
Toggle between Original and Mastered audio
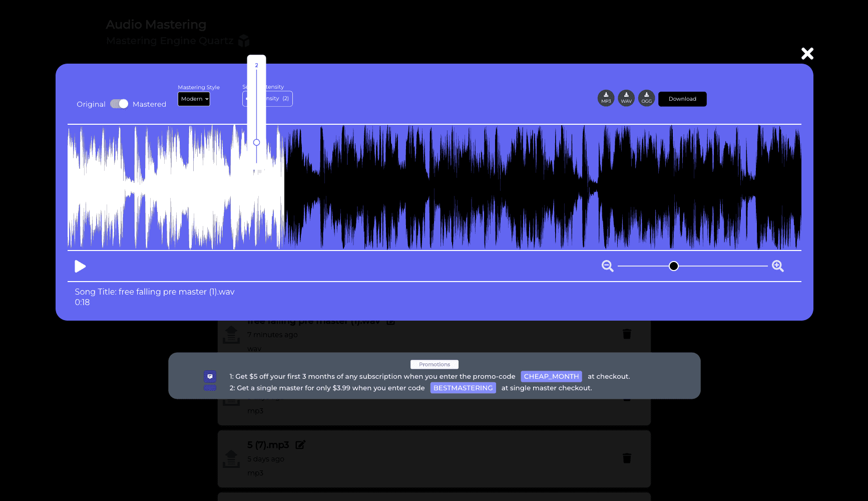(x=119, y=104)
